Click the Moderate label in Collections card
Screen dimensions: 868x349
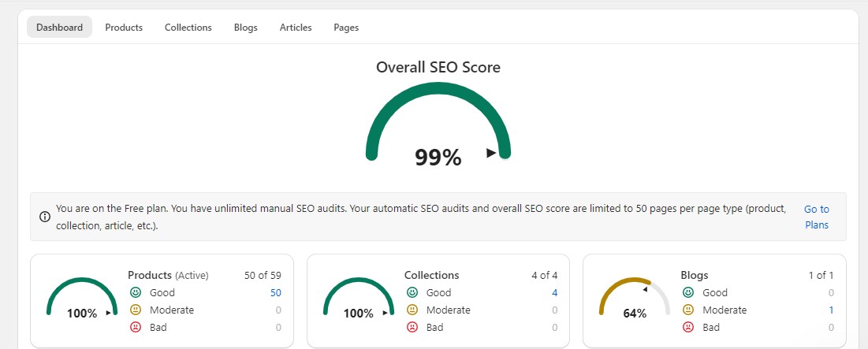tap(449, 310)
